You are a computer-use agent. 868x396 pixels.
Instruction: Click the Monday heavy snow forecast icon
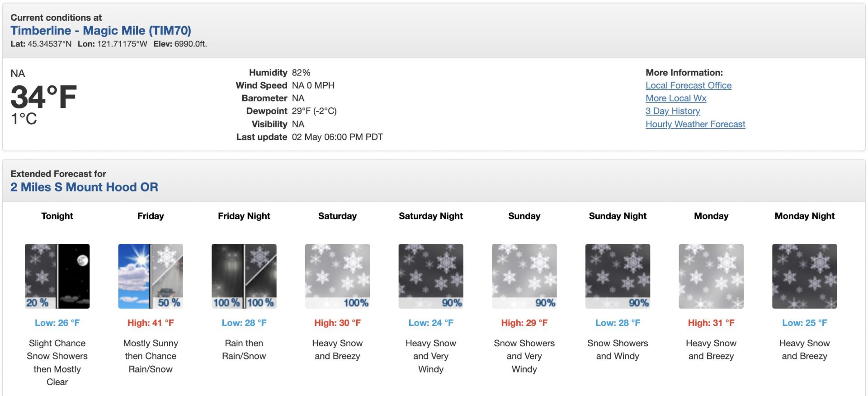click(x=711, y=276)
